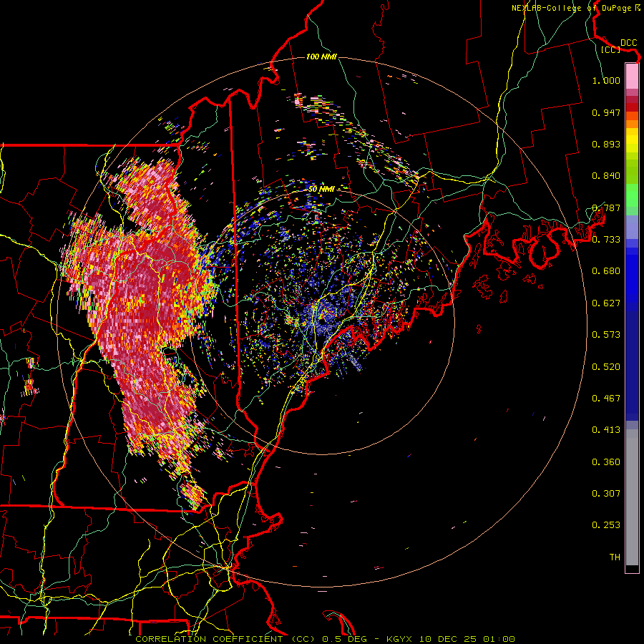Viewport: 644px width, 644px height.
Task: Select the 0.947 scale value
Action: [x=606, y=112]
